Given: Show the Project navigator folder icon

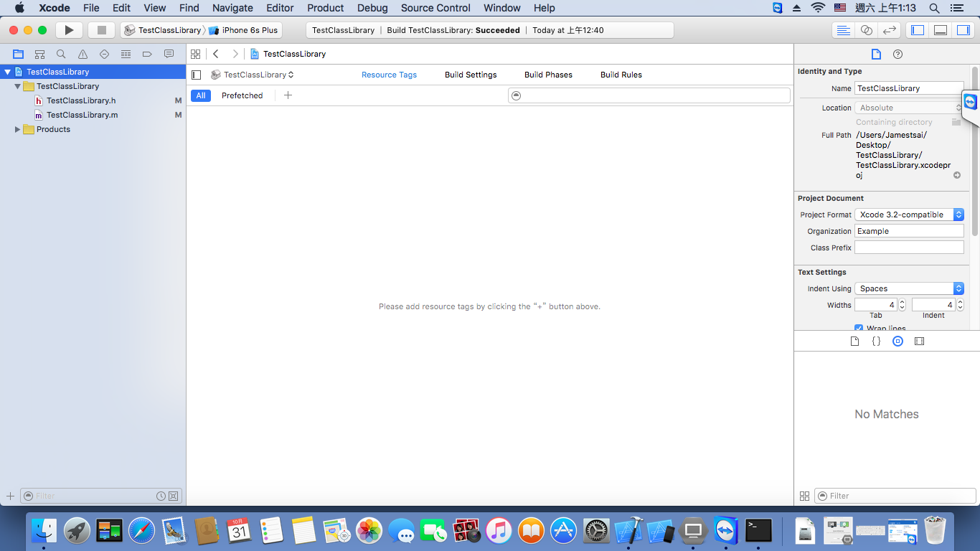Looking at the screenshot, I should (x=18, y=54).
